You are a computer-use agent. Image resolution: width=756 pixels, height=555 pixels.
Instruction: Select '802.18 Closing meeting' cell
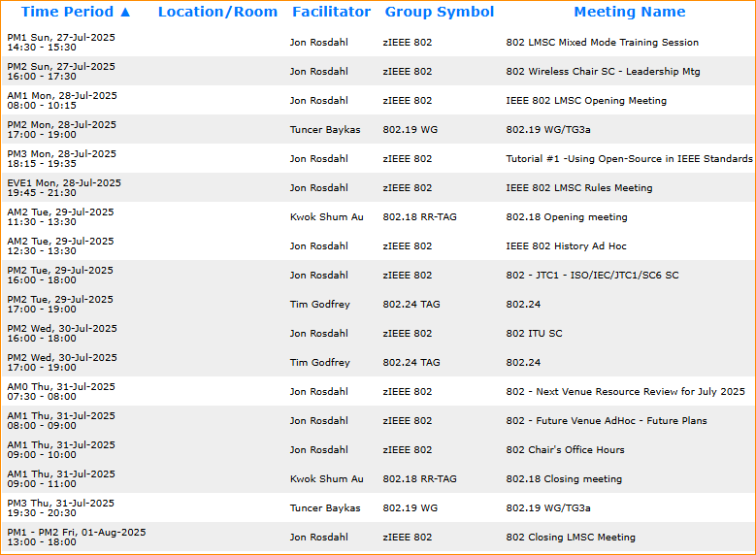pos(564,478)
